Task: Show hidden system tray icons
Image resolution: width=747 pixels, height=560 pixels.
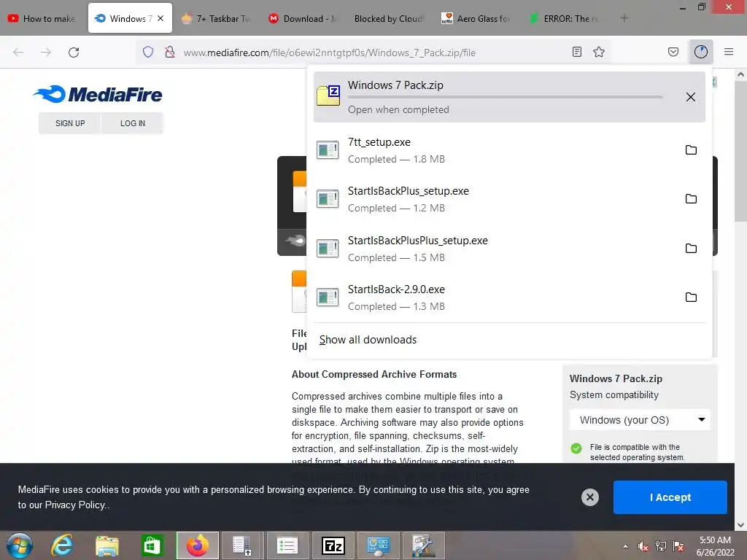Action: (625, 546)
